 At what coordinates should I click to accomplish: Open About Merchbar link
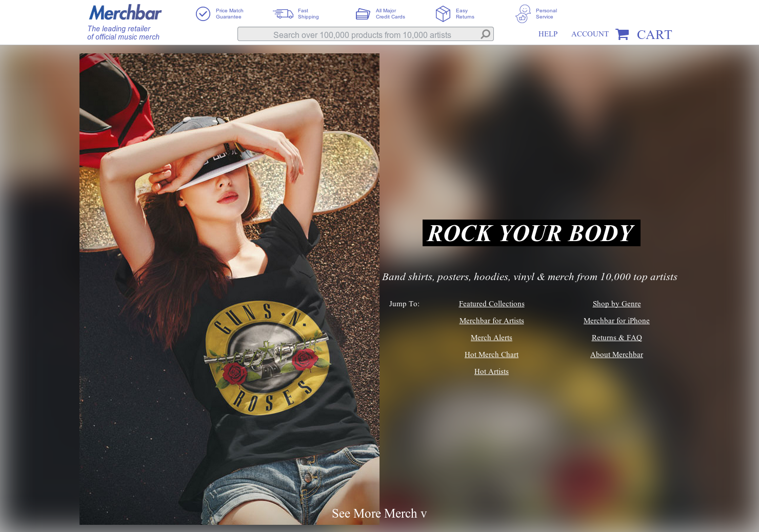pos(616,354)
